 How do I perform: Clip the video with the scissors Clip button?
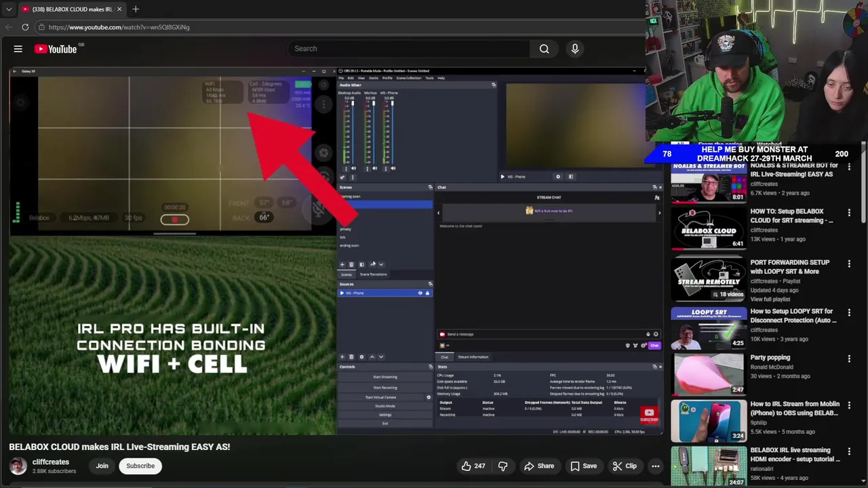tap(625, 466)
